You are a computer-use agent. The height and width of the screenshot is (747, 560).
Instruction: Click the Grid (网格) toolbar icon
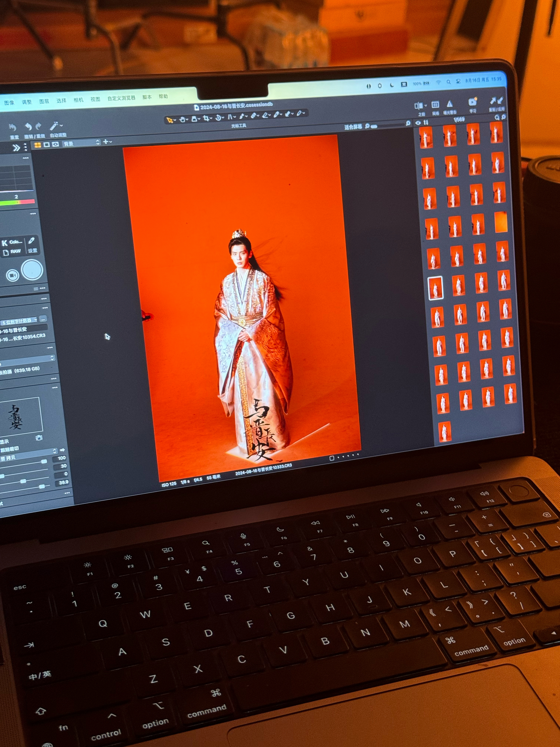[435, 105]
